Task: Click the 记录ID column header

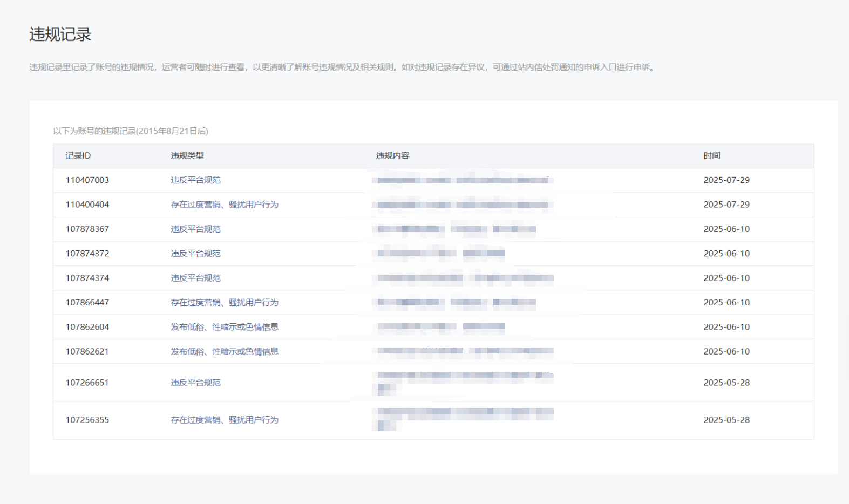Action: pyautogui.click(x=78, y=156)
